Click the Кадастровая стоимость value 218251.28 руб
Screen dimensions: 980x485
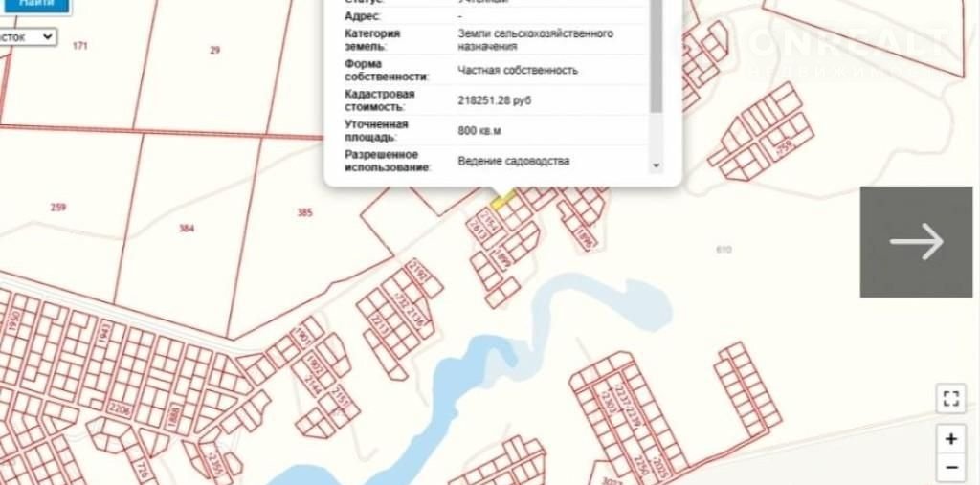506,98
